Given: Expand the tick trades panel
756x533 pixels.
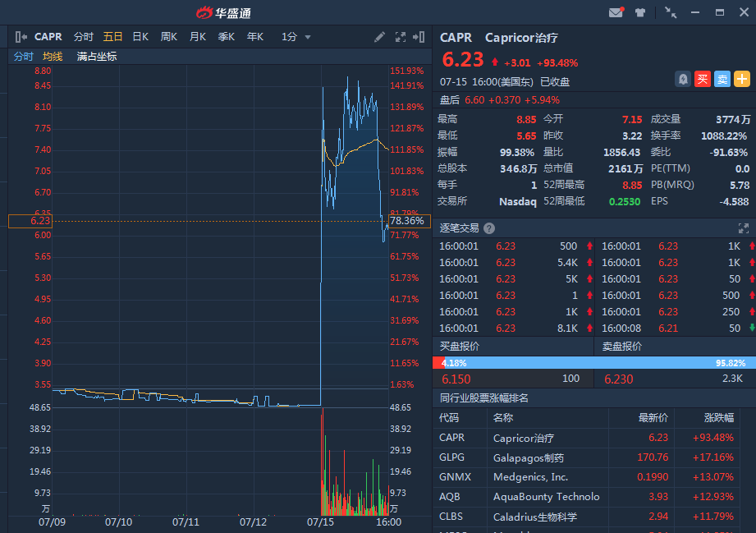Looking at the screenshot, I should click(744, 228).
